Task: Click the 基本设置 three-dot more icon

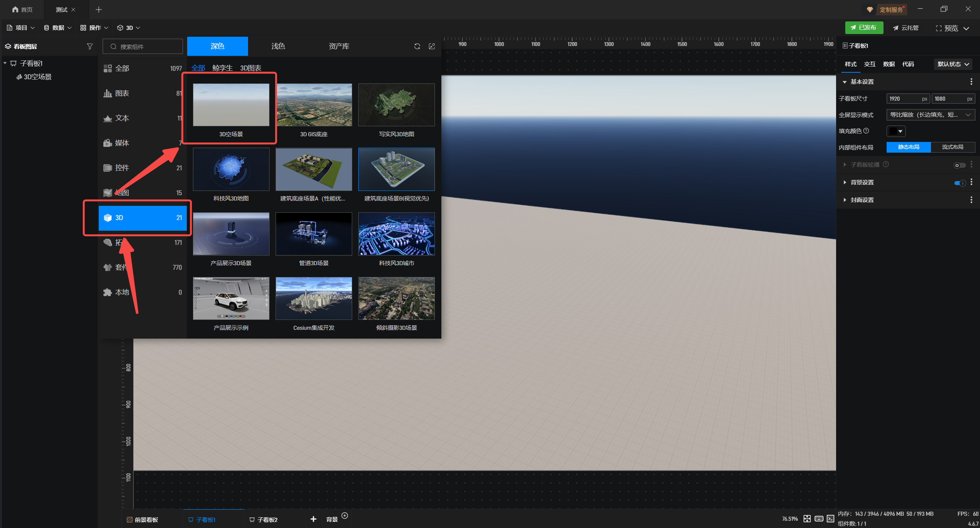Action: tap(971, 81)
